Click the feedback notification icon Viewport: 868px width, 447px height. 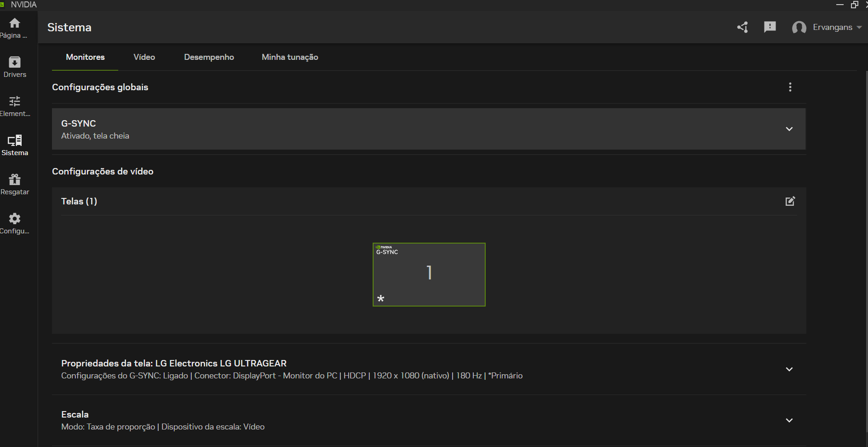point(770,27)
